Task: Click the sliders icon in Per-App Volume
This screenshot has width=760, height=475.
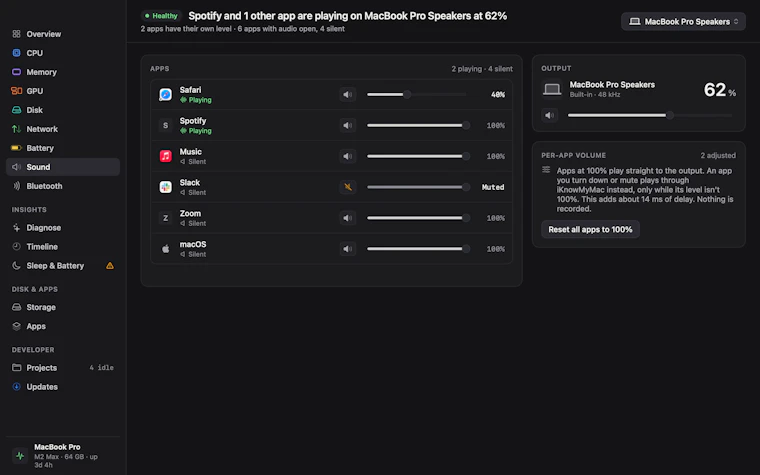Action: click(x=546, y=170)
